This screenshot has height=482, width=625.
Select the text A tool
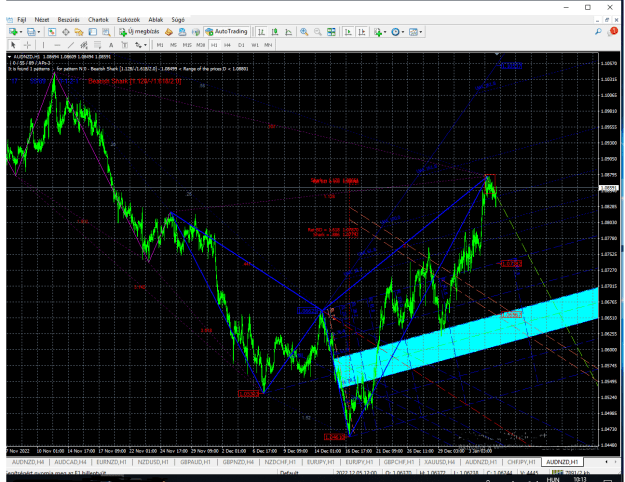click(x=111, y=45)
